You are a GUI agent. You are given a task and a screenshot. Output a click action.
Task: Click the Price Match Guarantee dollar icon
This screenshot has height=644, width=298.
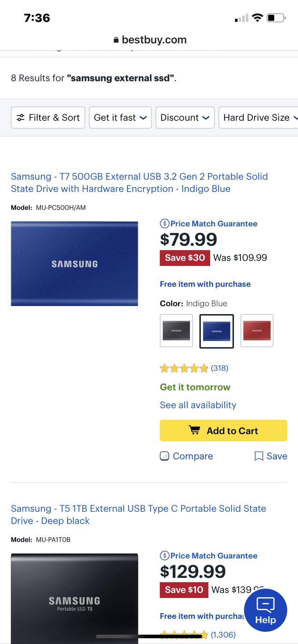[164, 224]
